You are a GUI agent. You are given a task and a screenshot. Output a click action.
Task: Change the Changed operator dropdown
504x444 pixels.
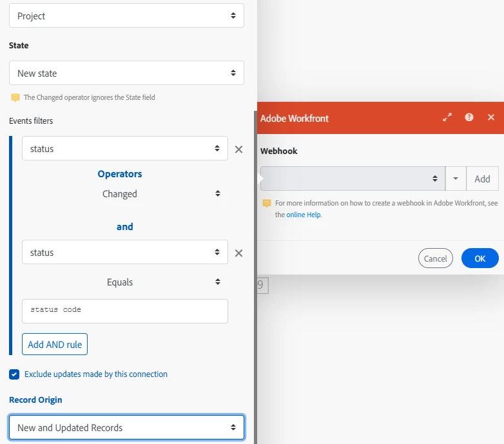(x=125, y=194)
